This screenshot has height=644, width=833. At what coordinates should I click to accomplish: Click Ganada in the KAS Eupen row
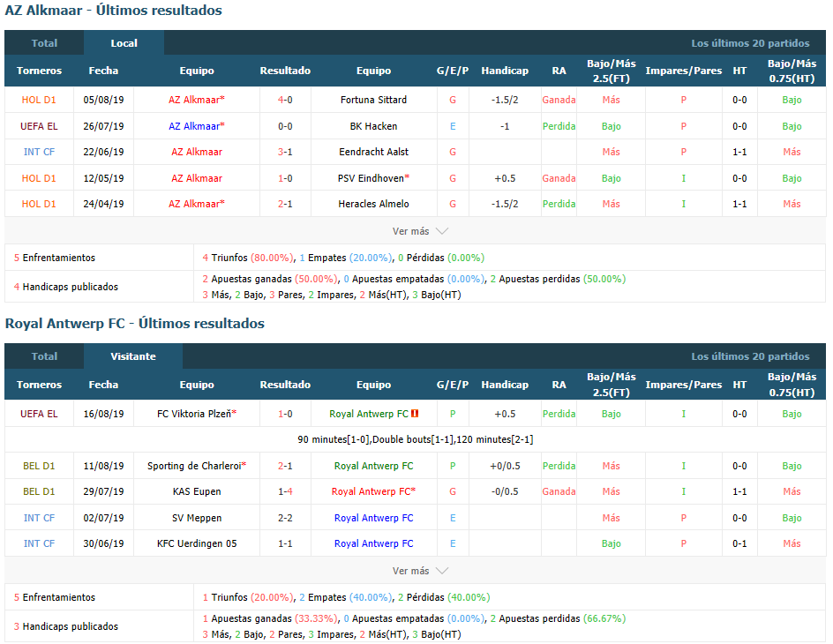point(559,491)
